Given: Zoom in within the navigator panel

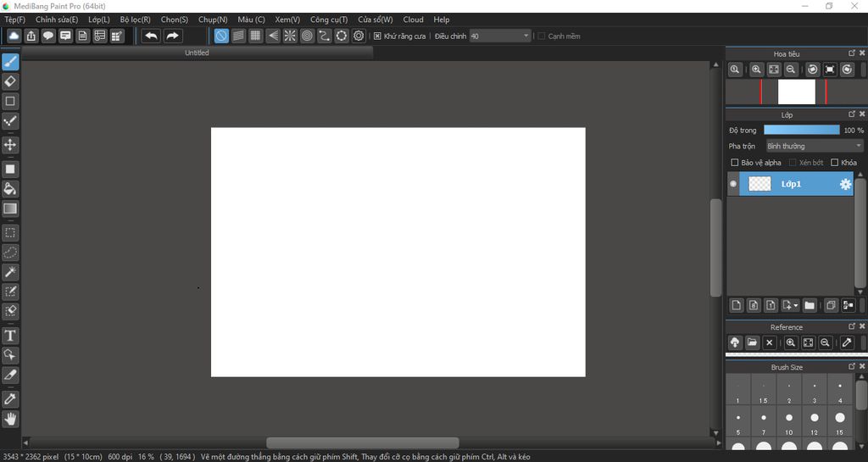Looking at the screenshot, I should [x=756, y=70].
